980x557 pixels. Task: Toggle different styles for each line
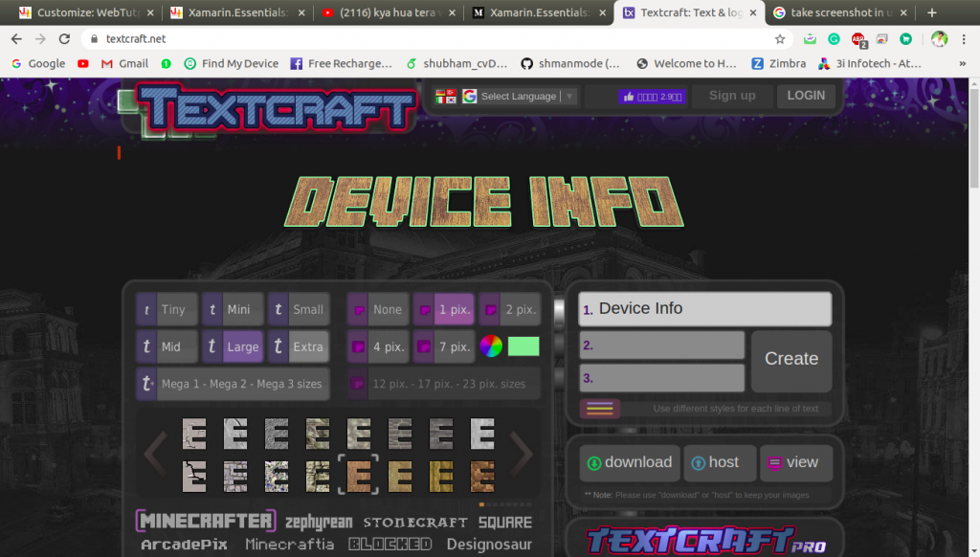click(x=600, y=409)
